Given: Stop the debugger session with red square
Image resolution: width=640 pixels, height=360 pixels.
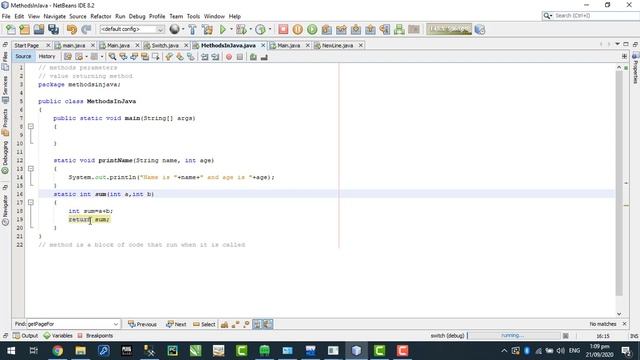Looking at the screenshot, I should click(283, 29).
